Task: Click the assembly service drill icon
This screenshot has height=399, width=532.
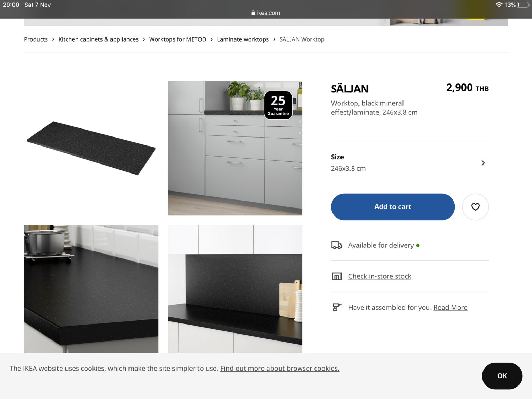Action: [x=337, y=307]
